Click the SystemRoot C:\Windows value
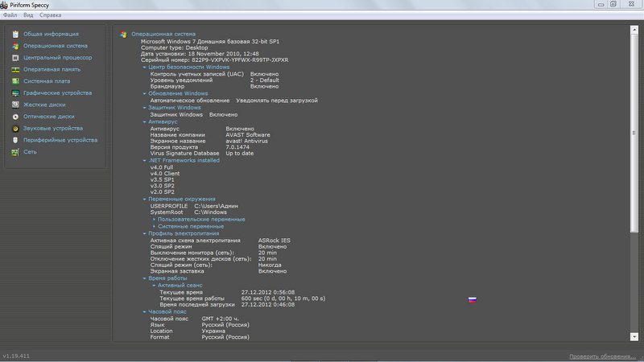The height and width of the screenshot is (362, 644). [210, 212]
